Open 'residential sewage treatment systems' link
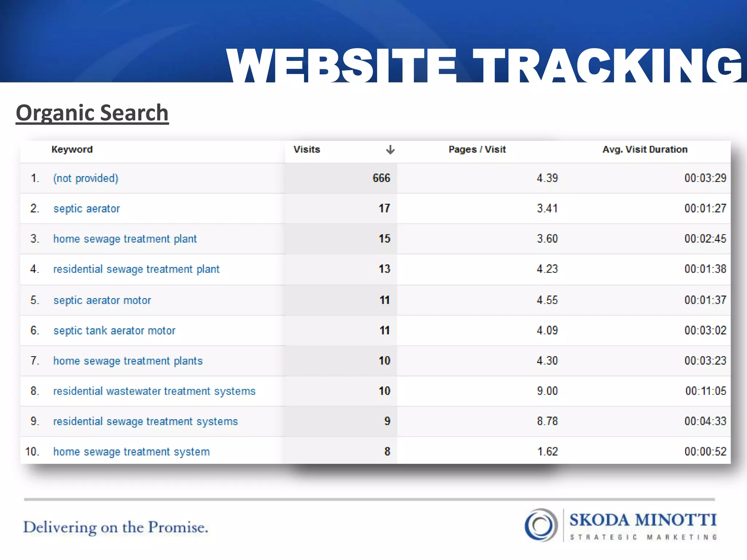Screen dimensions: 747x560 point(146,421)
